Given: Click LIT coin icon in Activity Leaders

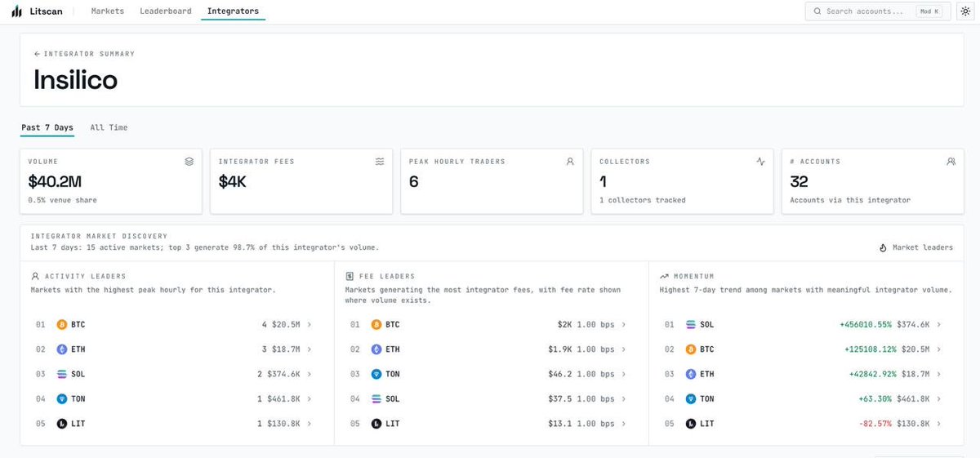Looking at the screenshot, I should (x=61, y=424).
